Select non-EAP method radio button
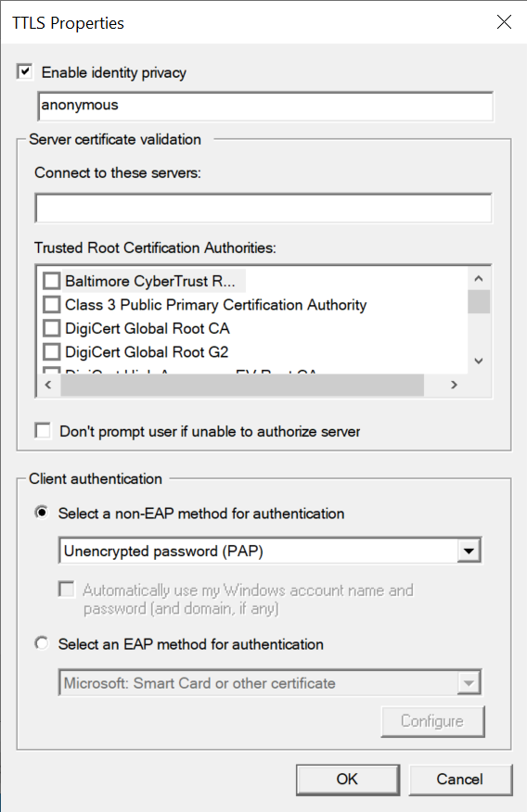Image resolution: width=527 pixels, height=812 pixels. point(42,513)
